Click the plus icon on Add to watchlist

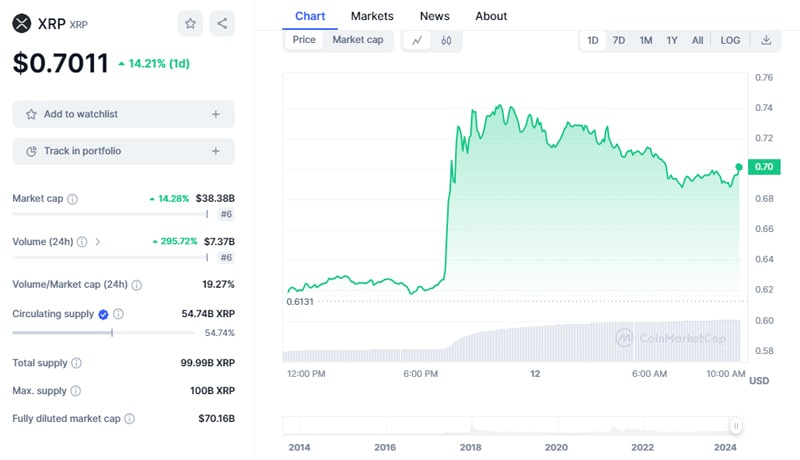coord(216,114)
